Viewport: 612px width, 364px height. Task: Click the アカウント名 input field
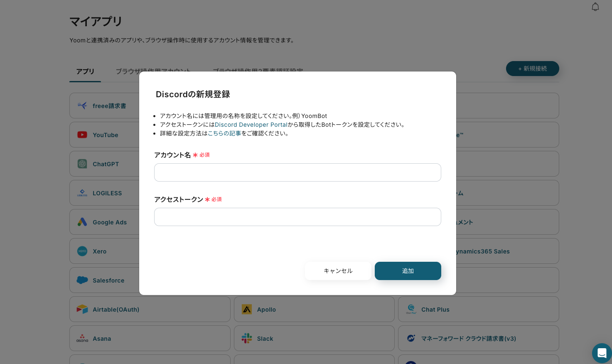pyautogui.click(x=297, y=172)
